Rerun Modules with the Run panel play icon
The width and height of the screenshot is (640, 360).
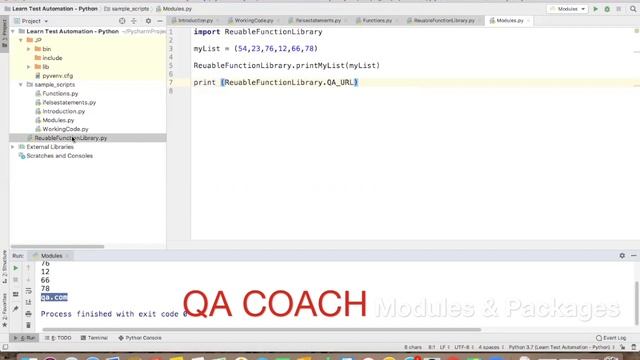point(16,268)
